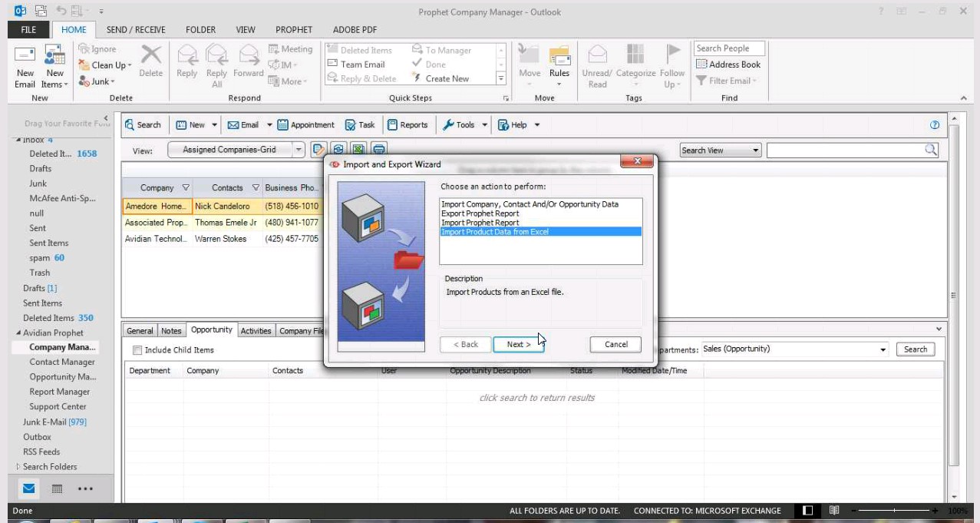The height and width of the screenshot is (523, 980).
Task: Open Reports in the Prophet toolbar
Action: (408, 124)
